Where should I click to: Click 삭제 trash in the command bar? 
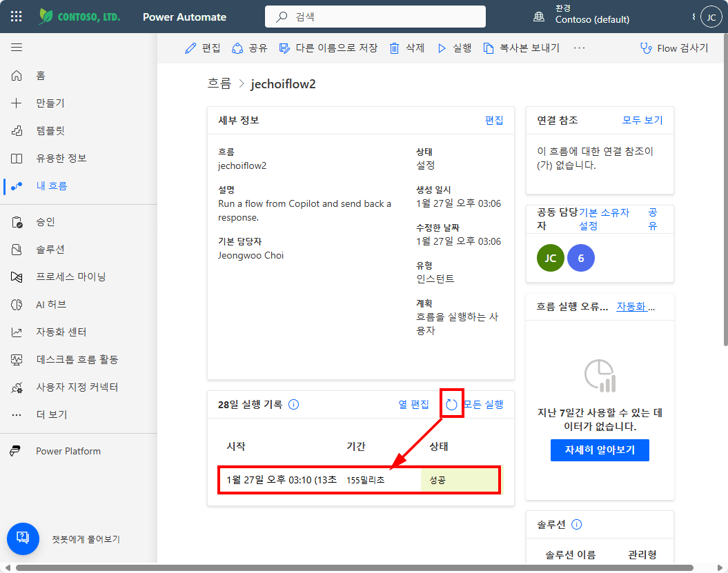coord(406,48)
